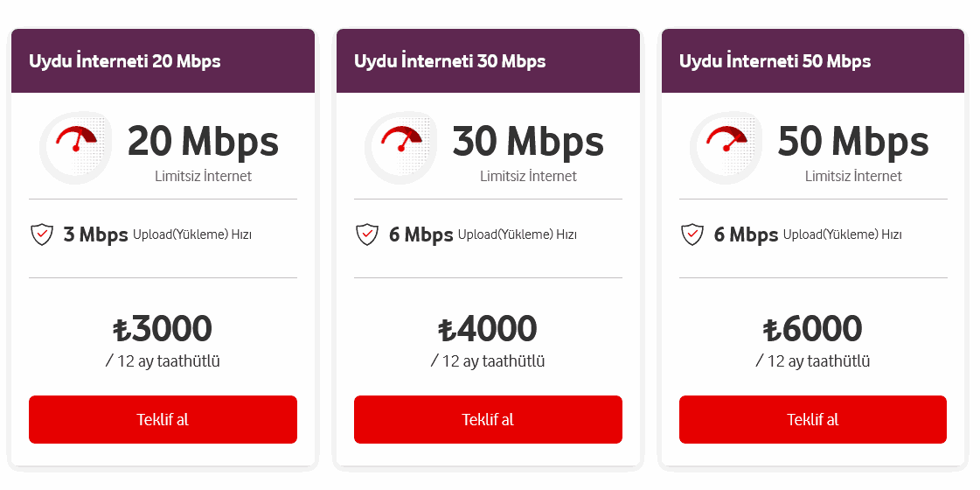Click the speedometer icon for 20 Mbps plan
The height and width of the screenshot is (490, 980).
(x=76, y=148)
